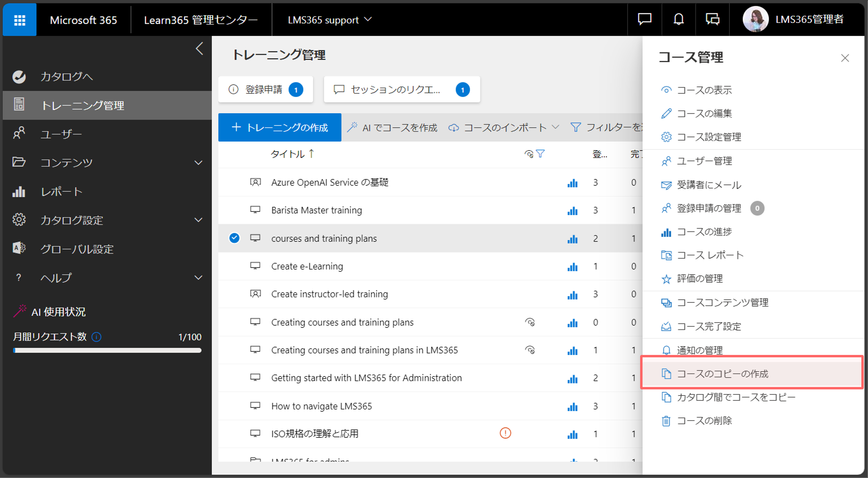Viewport: 868px width, 478px height.
Task: Collapse the left navigation panel arrow
Action: [199, 48]
